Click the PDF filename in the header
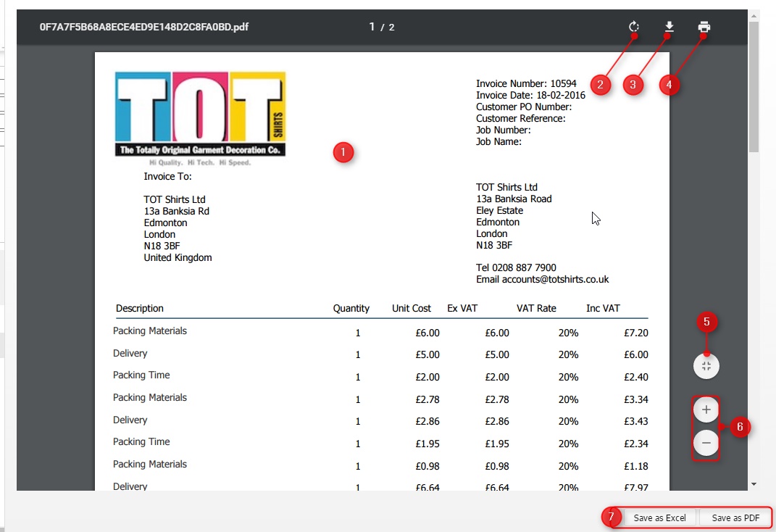 point(144,28)
